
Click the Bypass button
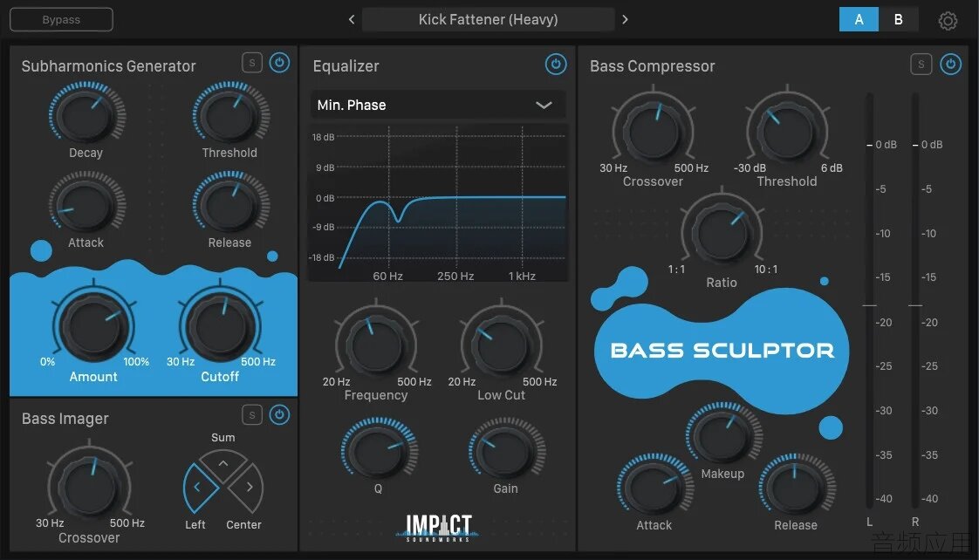click(61, 19)
